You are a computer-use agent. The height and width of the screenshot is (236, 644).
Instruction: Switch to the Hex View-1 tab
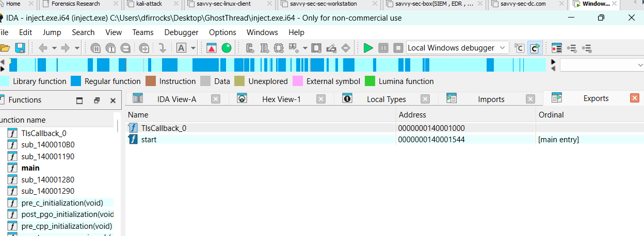(281, 99)
